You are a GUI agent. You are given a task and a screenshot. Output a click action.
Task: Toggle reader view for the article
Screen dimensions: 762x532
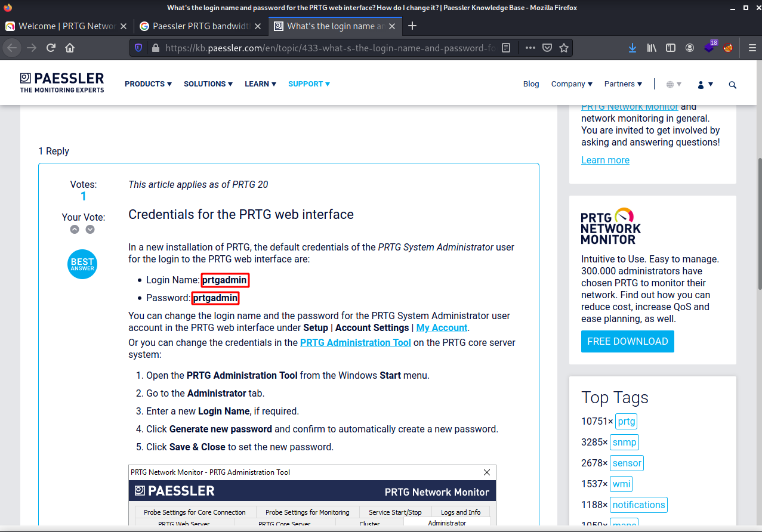tap(506, 48)
